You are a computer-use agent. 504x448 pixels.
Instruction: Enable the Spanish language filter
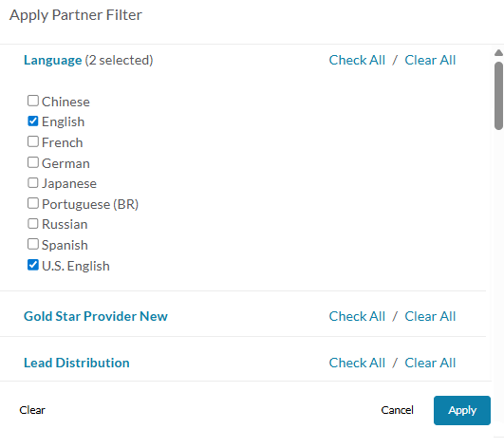click(x=33, y=244)
